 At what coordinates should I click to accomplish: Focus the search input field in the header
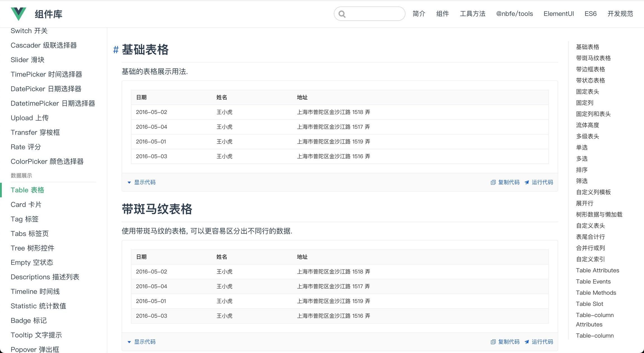(370, 14)
